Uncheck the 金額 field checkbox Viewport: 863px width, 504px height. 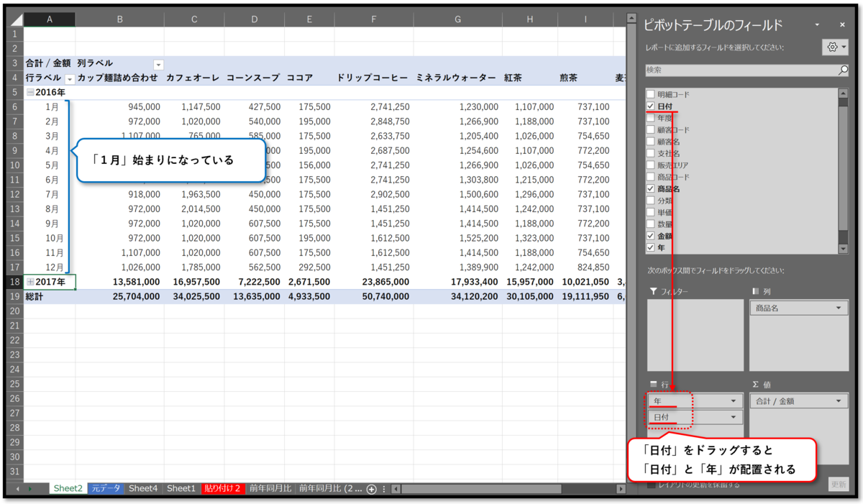(x=651, y=236)
